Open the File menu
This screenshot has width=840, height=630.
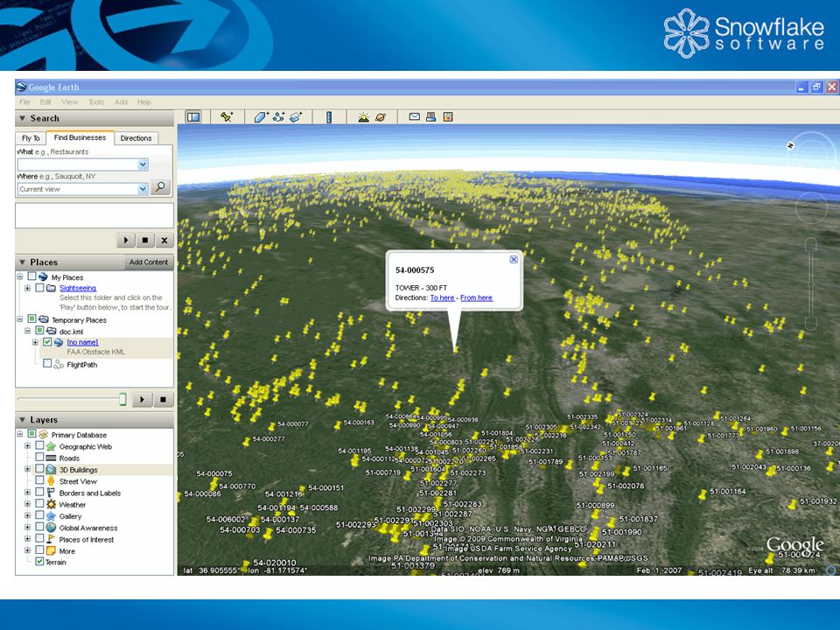[x=24, y=101]
